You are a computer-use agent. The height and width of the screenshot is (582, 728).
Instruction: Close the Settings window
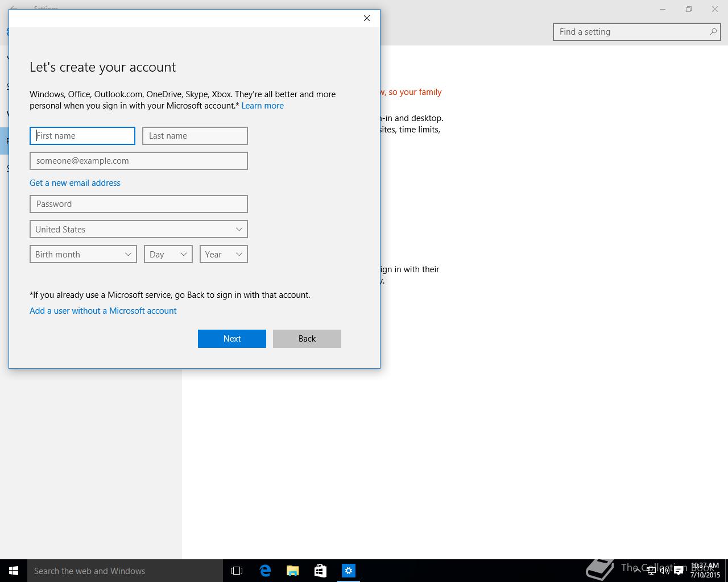pos(715,9)
